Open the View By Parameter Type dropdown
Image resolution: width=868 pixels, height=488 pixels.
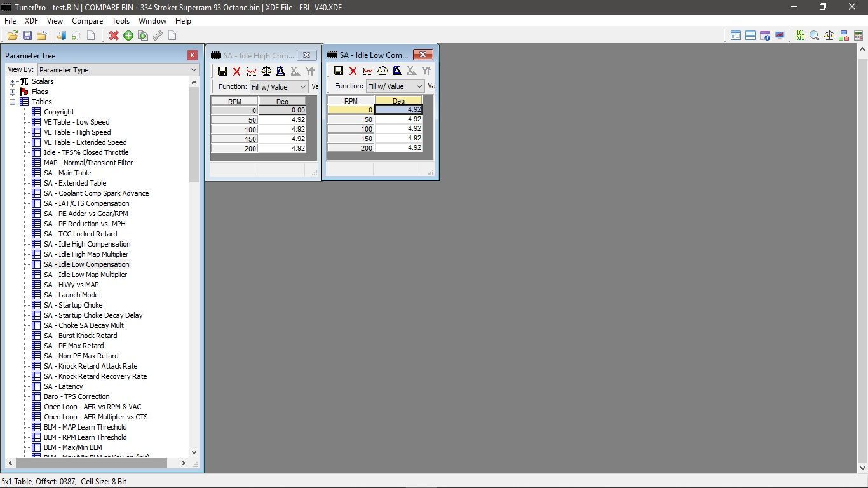coord(118,70)
